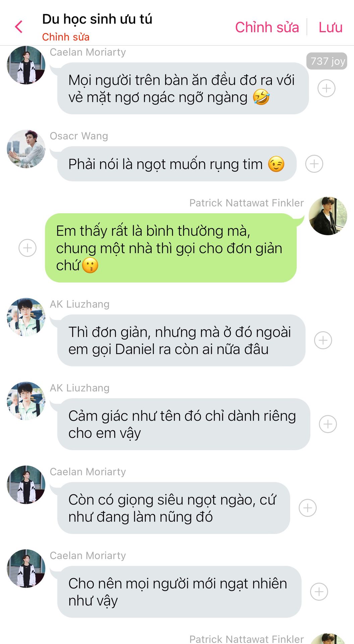Tap the chat title 'Du học sinh ưu tú'
354x644 pixels.
tap(97, 19)
